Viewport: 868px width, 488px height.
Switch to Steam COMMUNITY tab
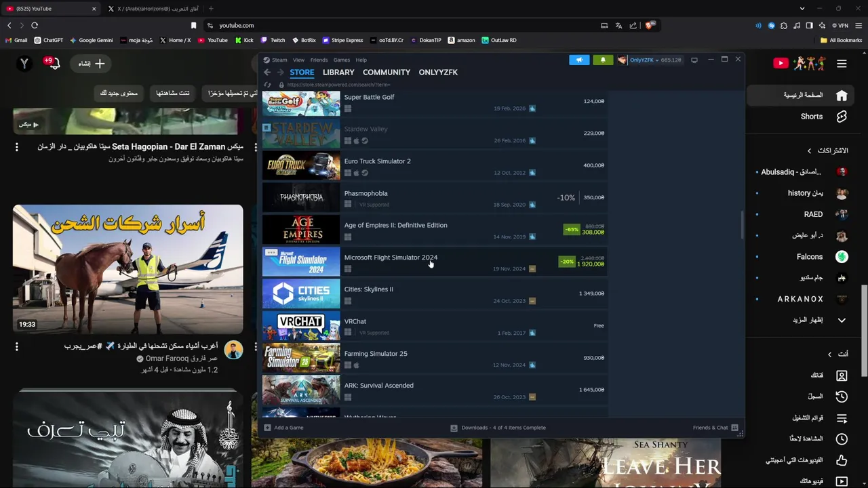point(387,72)
